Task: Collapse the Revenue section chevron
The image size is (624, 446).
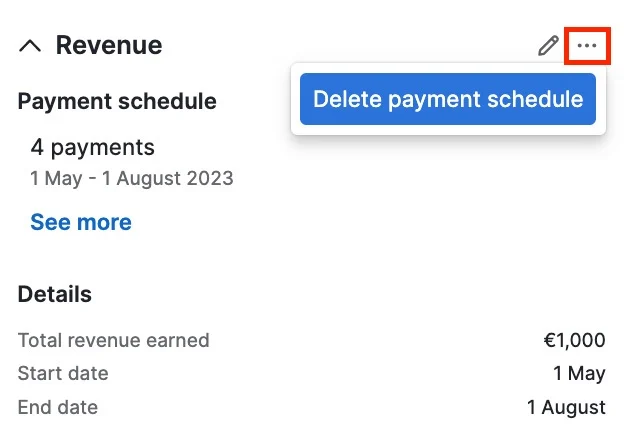Action: pos(30,46)
